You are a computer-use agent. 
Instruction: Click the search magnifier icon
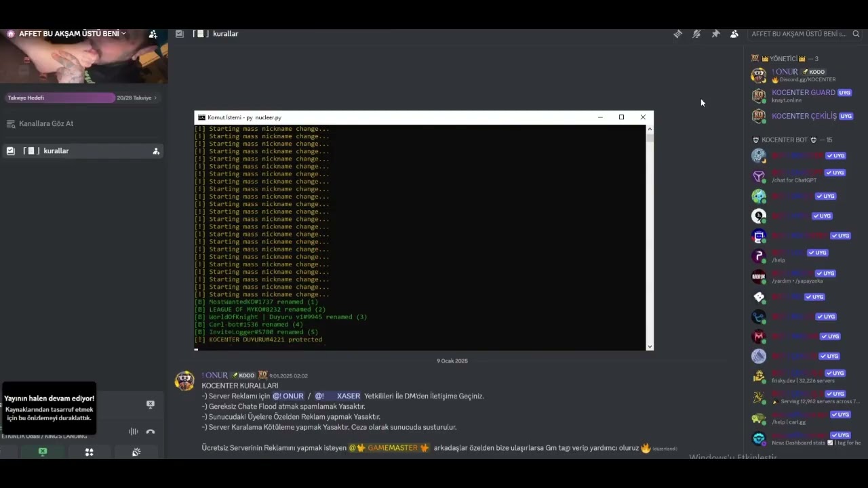856,34
